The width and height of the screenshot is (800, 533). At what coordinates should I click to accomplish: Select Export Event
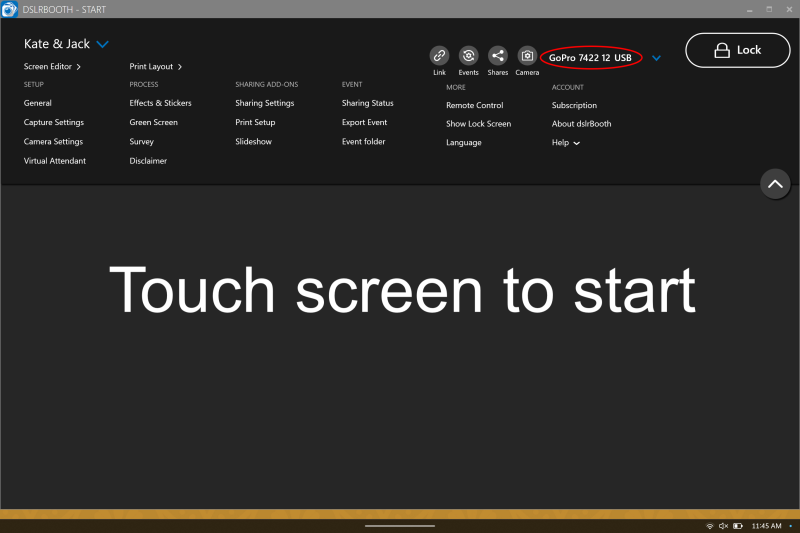(x=364, y=122)
